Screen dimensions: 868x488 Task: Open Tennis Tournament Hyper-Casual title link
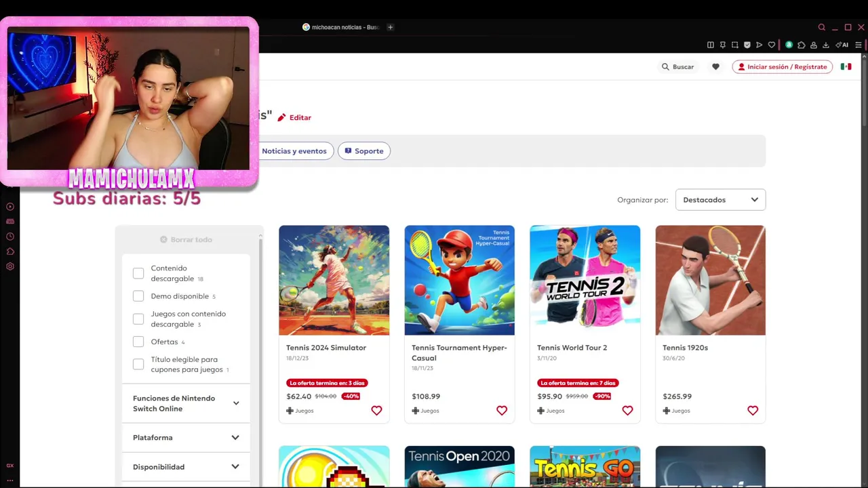(x=459, y=353)
